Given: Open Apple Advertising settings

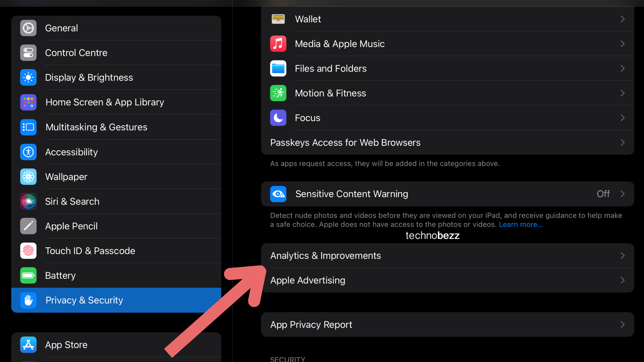Looking at the screenshot, I should tap(448, 280).
